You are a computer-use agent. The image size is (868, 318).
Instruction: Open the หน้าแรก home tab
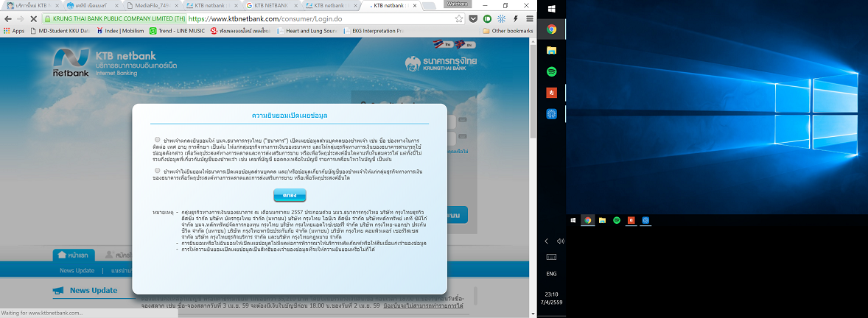tap(73, 255)
